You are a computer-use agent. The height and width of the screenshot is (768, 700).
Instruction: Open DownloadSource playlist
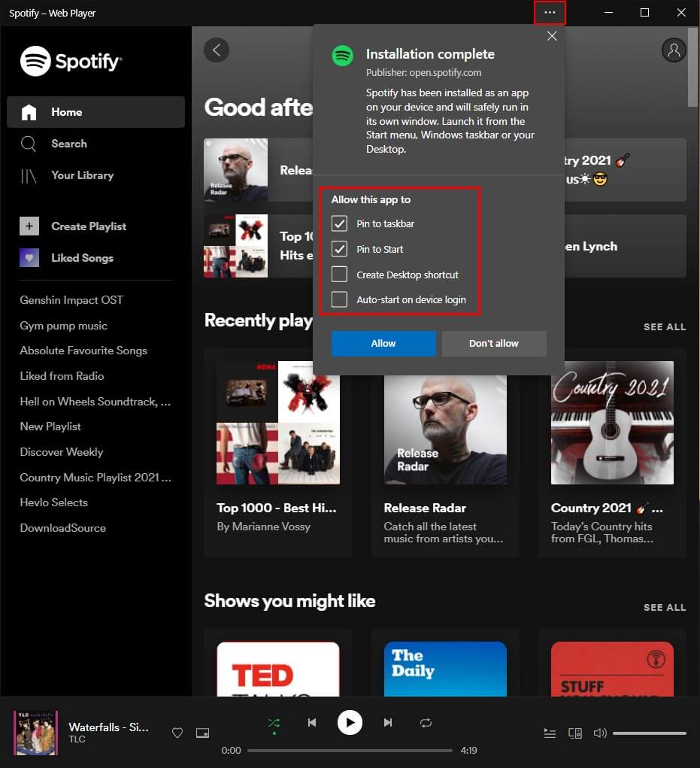63,528
